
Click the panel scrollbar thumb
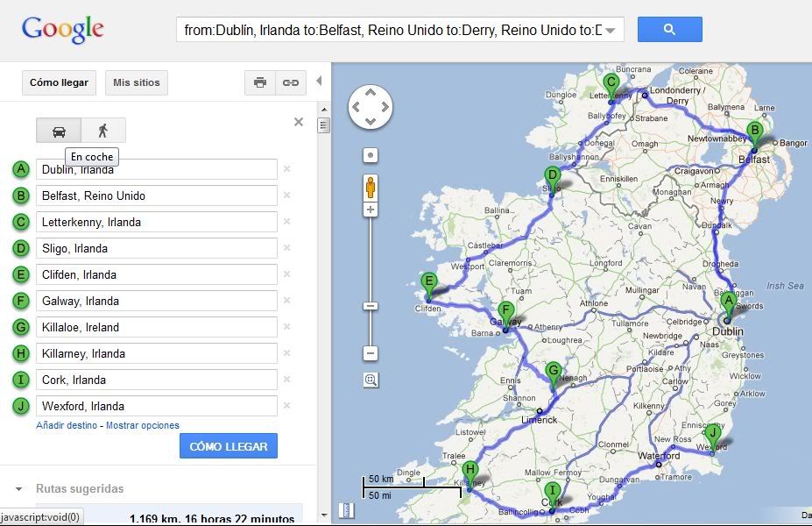(324, 125)
